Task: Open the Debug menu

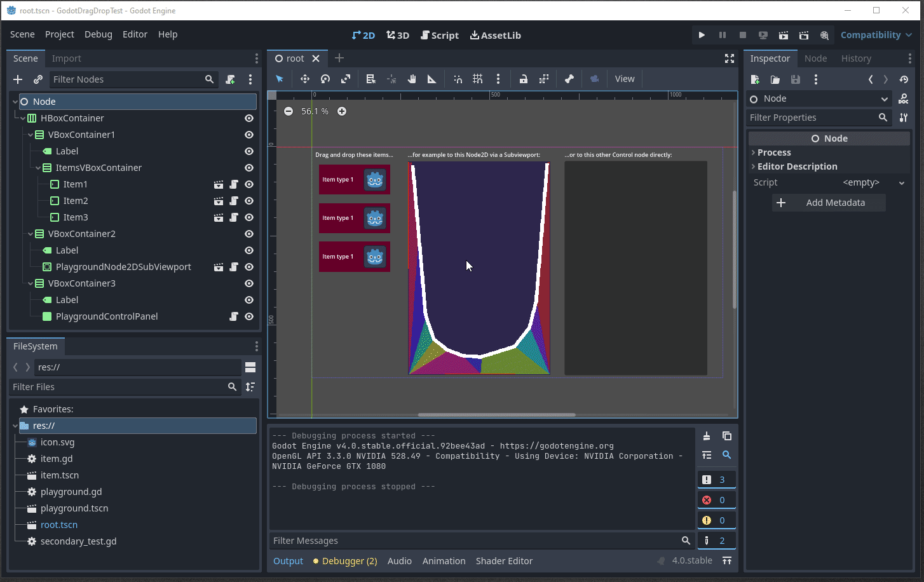Action: pos(98,34)
